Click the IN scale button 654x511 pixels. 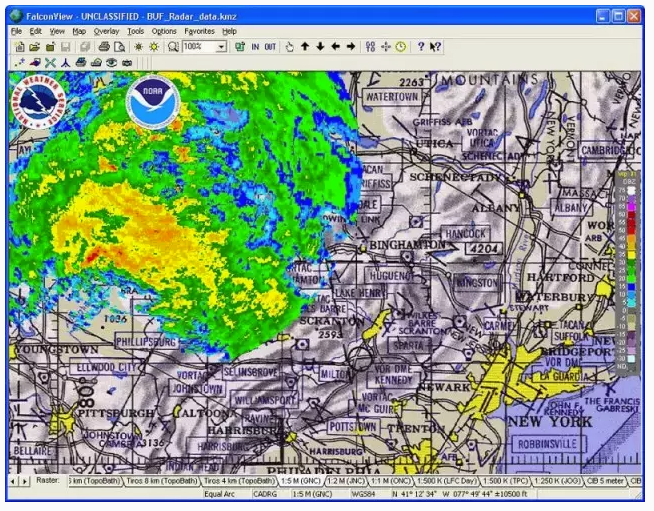click(x=255, y=47)
